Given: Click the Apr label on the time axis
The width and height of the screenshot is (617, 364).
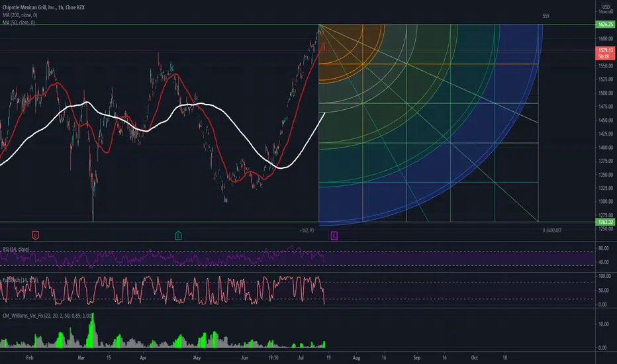Looking at the screenshot, I should (x=143, y=357).
